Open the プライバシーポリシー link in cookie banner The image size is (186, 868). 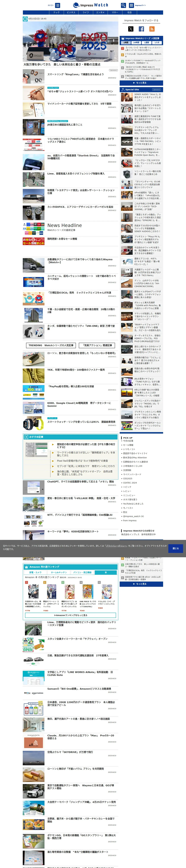(x=116, y=546)
